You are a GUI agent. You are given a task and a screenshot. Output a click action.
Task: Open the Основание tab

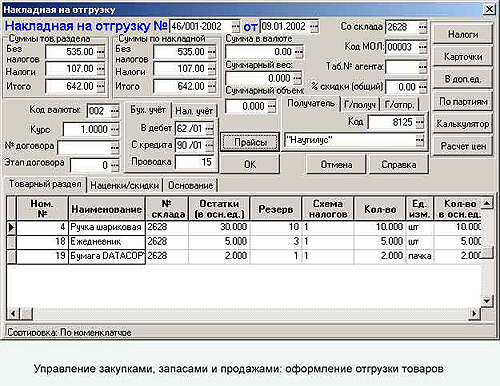click(x=190, y=185)
